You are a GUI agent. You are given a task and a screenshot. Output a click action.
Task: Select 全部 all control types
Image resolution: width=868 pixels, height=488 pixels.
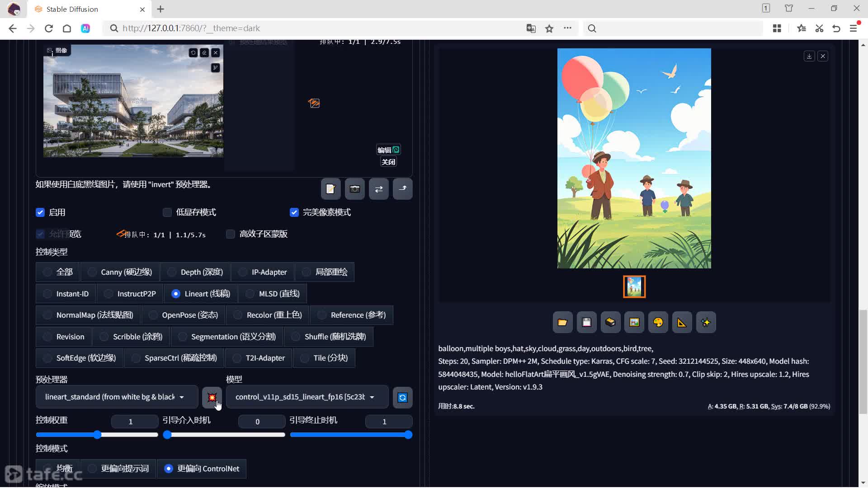57,272
